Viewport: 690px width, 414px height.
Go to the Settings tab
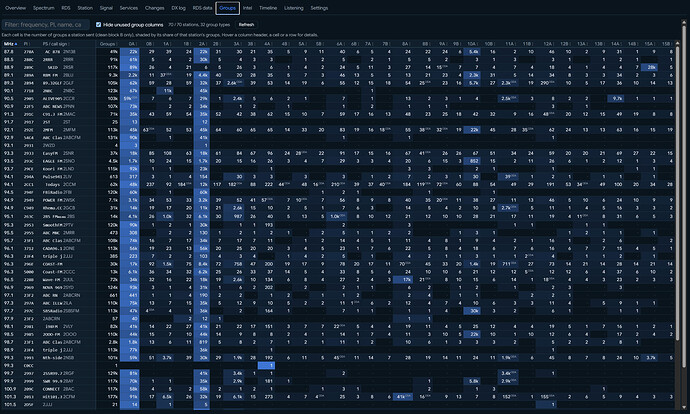tap(319, 8)
